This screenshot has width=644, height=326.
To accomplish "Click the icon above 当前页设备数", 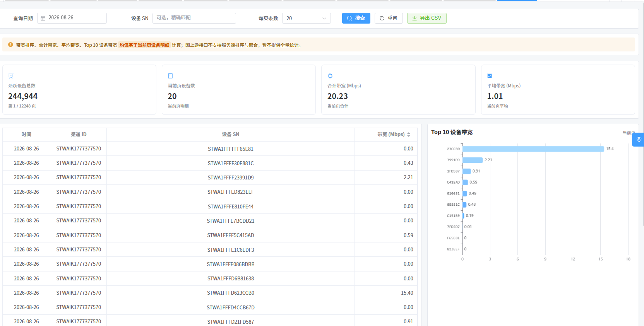I will (x=170, y=76).
